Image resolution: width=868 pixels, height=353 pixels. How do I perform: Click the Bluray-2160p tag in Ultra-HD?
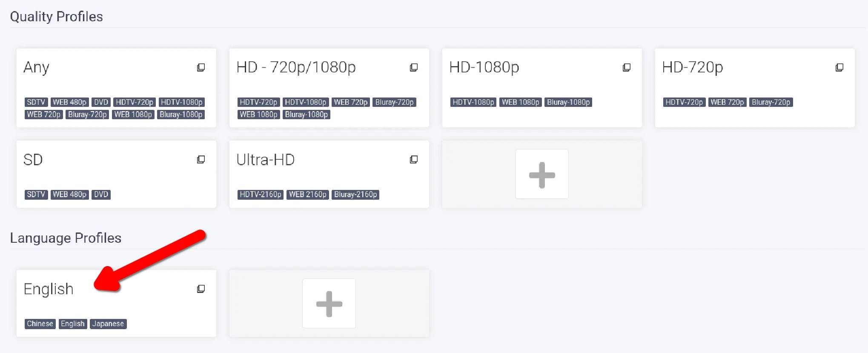(355, 195)
